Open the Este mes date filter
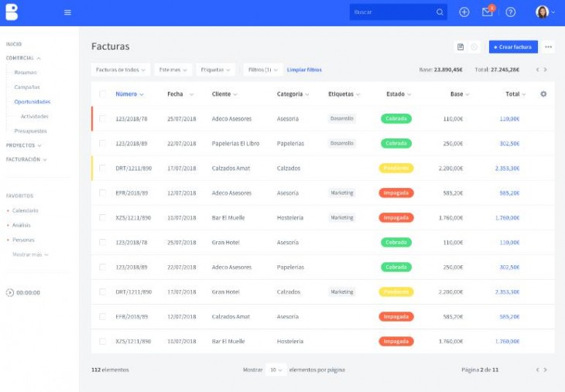The height and width of the screenshot is (392, 565). tap(173, 70)
